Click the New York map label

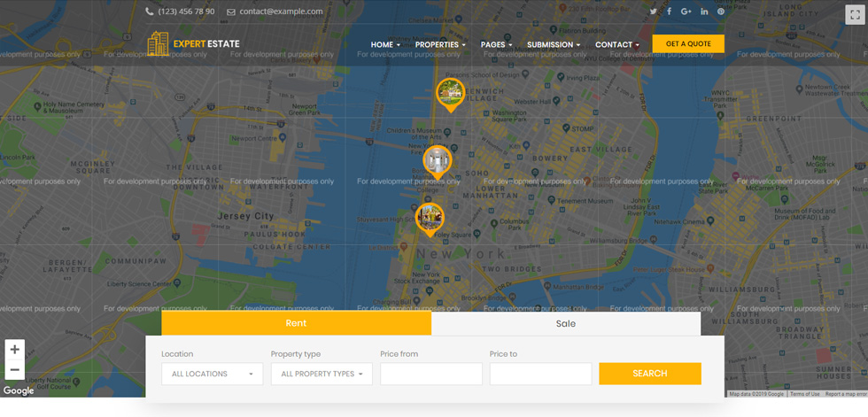[461, 253]
